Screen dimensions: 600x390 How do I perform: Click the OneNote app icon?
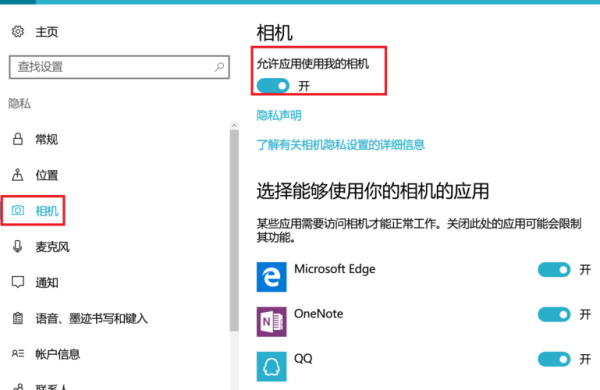click(x=271, y=321)
